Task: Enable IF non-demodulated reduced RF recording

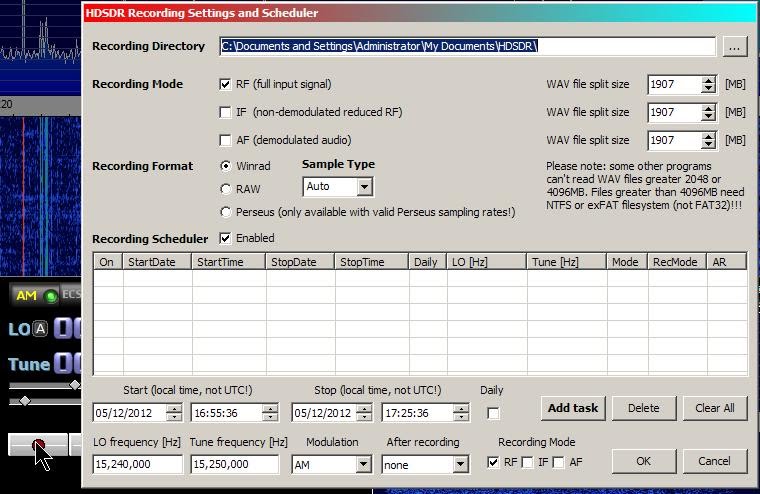Action: (225, 112)
